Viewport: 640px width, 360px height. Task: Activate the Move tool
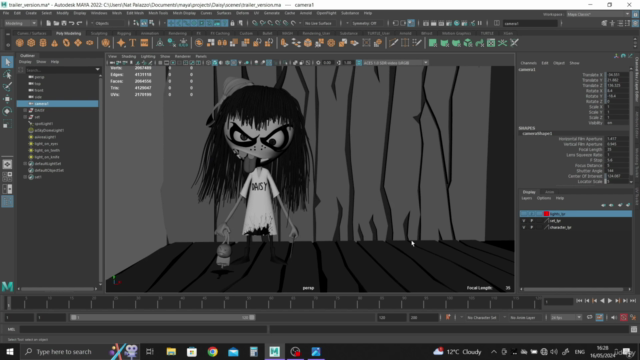7,99
